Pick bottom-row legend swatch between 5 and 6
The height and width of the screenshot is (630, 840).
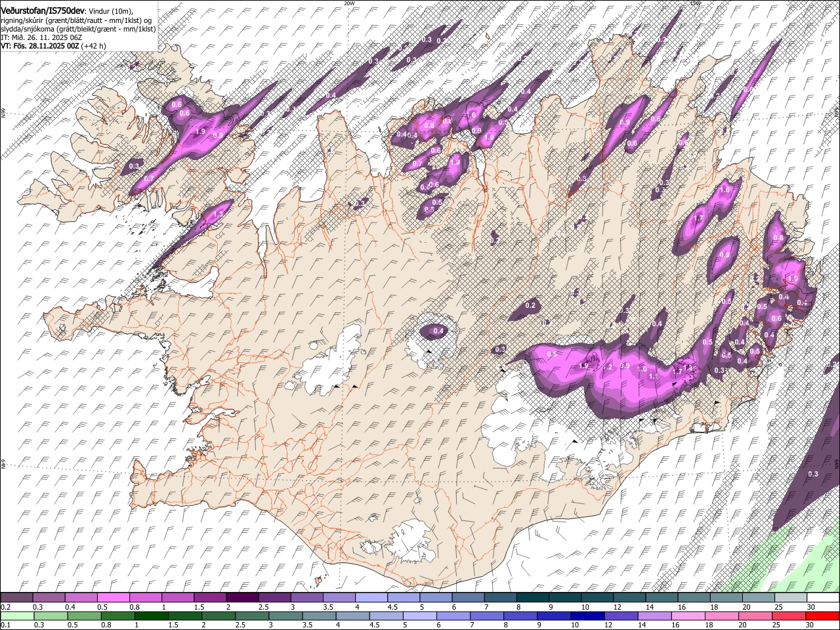pyautogui.click(x=419, y=616)
